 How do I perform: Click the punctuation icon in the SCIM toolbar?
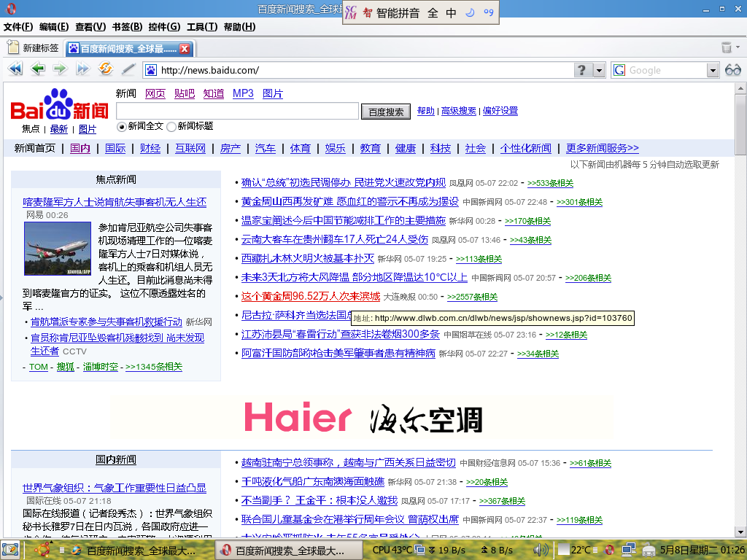point(488,13)
